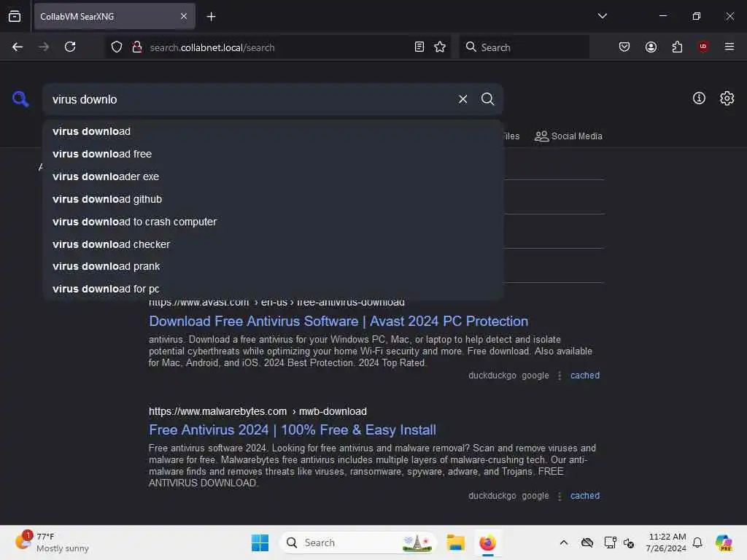
Task: Open the Firefox account icon
Action: click(651, 47)
